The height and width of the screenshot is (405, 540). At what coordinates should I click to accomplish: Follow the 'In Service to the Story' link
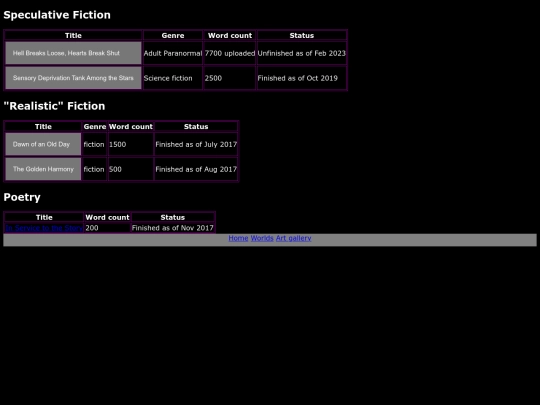point(44,228)
